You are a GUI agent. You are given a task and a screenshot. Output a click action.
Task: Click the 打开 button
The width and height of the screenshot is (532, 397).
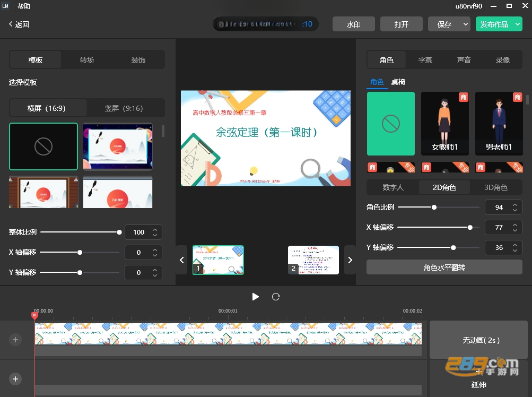pyautogui.click(x=402, y=24)
